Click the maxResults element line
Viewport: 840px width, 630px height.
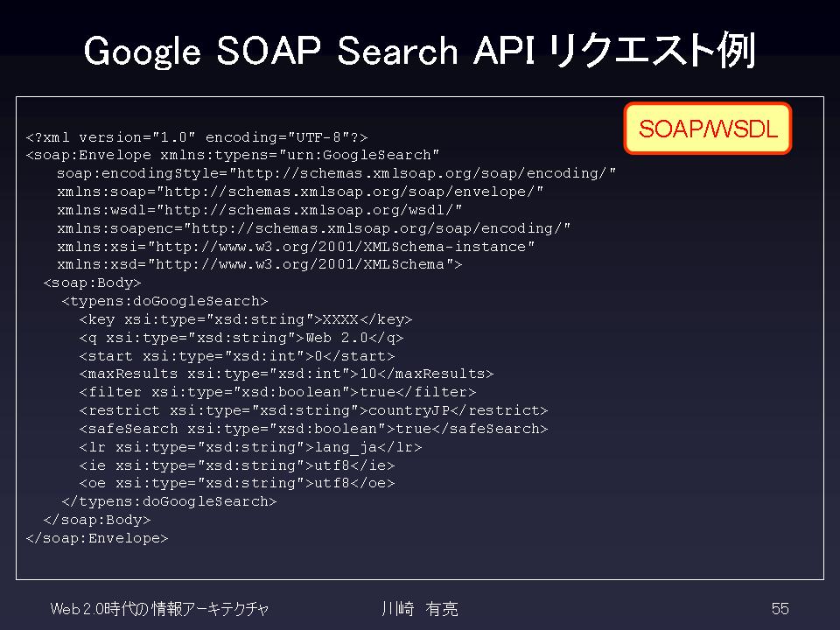[x=287, y=374]
